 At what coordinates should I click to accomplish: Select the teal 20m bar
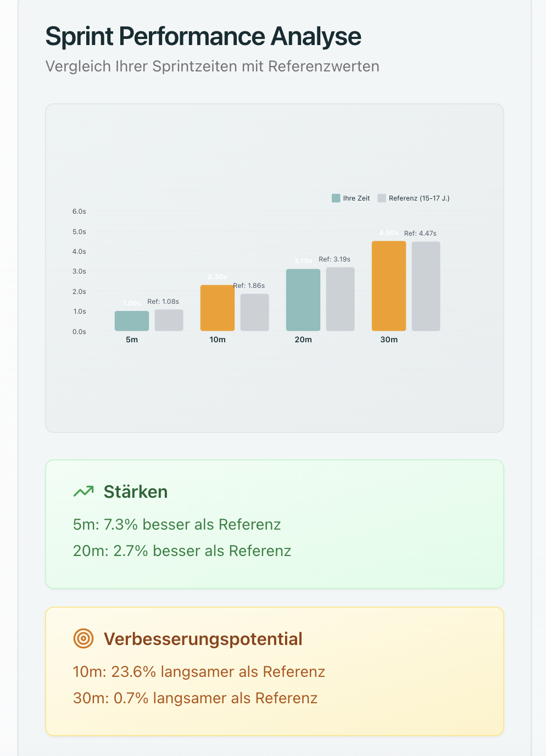coord(303,300)
